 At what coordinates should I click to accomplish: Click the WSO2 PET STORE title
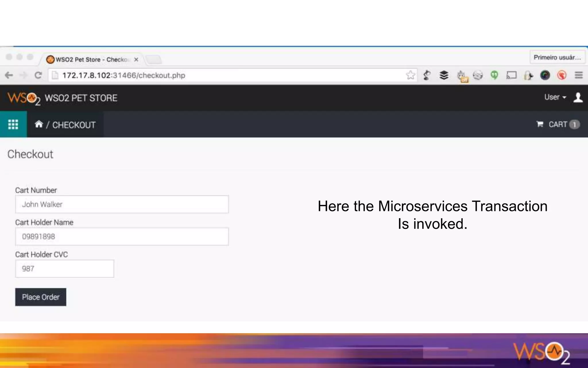point(81,98)
